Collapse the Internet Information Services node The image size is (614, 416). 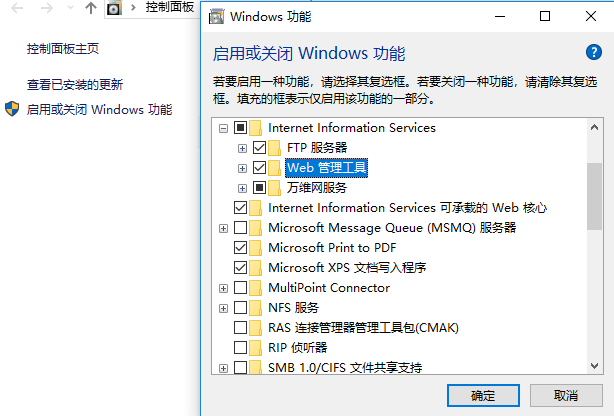click(223, 128)
